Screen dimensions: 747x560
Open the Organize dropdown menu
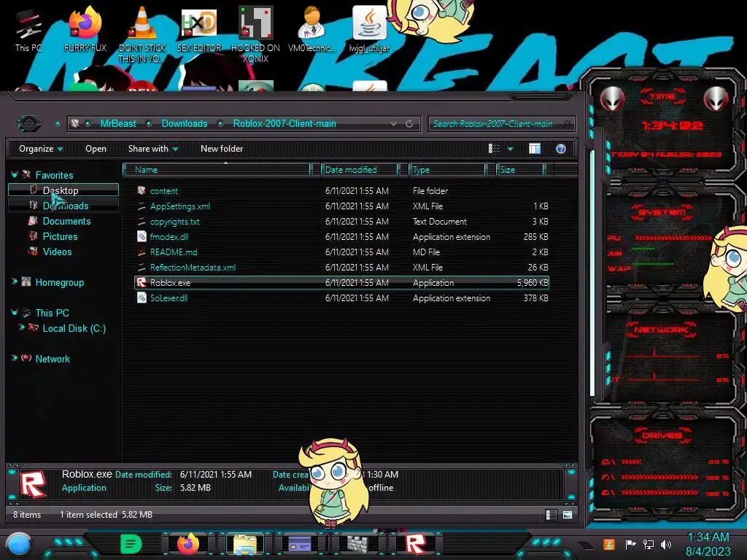[x=41, y=149]
